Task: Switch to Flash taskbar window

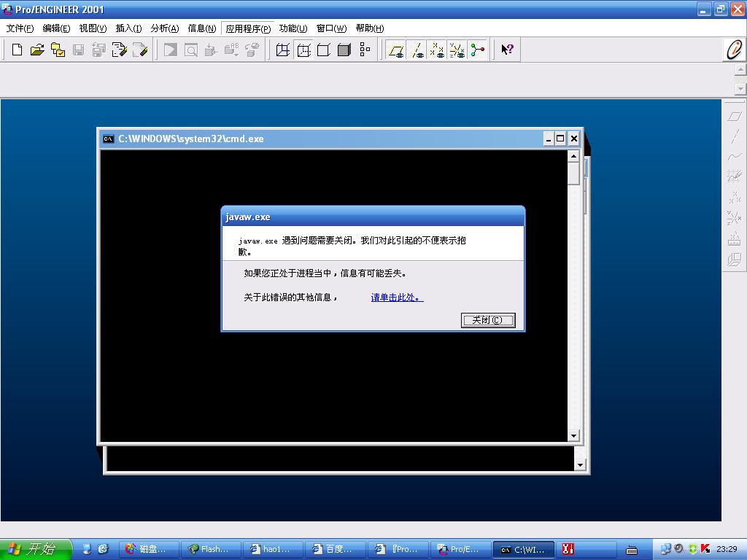Action: click(x=211, y=549)
